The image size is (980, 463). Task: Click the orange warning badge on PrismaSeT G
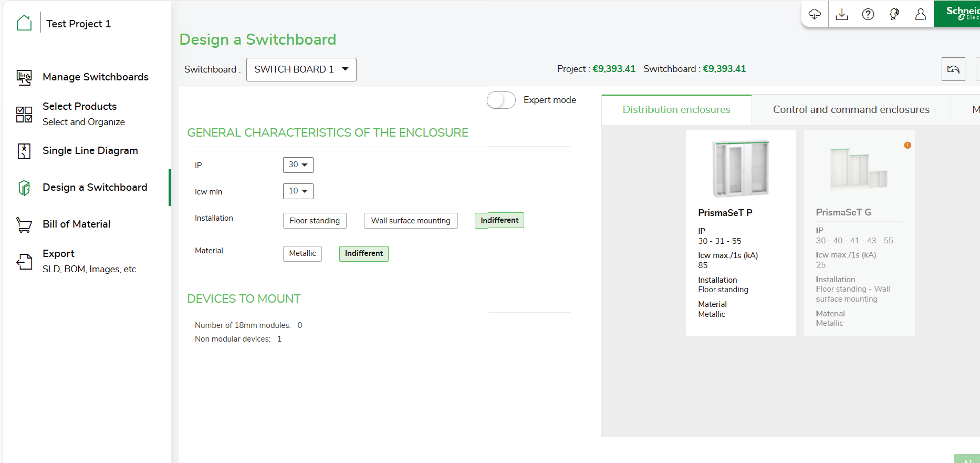(x=908, y=145)
